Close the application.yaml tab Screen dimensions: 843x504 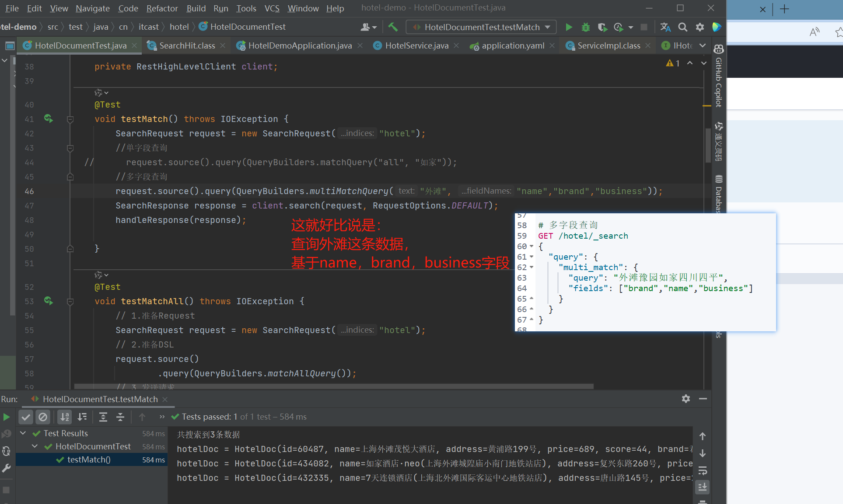click(x=552, y=45)
